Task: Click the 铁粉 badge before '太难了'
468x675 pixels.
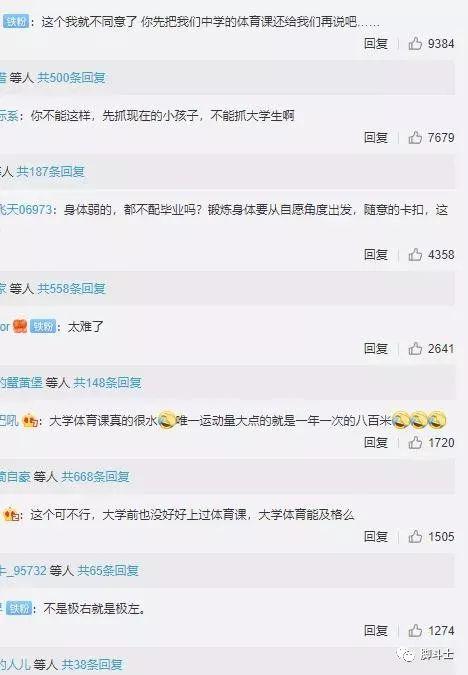Action: tap(43, 327)
